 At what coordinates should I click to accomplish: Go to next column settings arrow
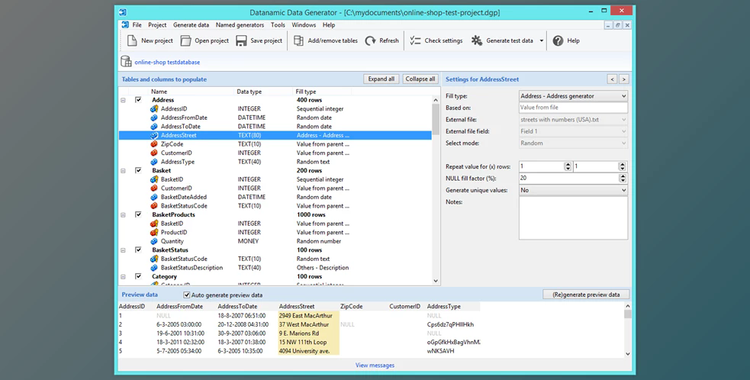coord(624,79)
